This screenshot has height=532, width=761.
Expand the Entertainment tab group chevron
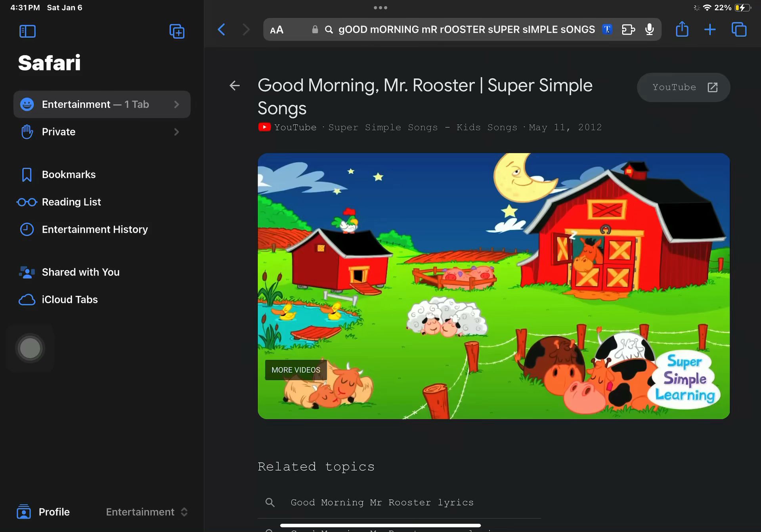pyautogui.click(x=177, y=104)
